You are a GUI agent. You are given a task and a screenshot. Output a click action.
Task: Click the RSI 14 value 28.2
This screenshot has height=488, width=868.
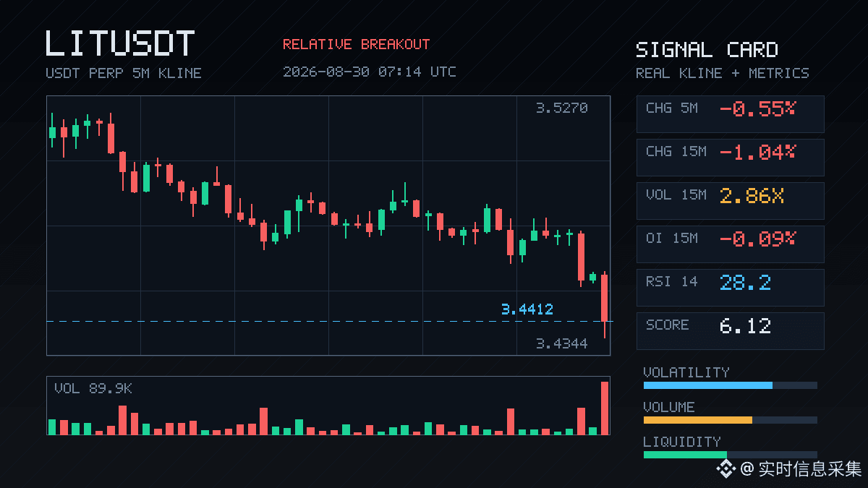point(745,282)
